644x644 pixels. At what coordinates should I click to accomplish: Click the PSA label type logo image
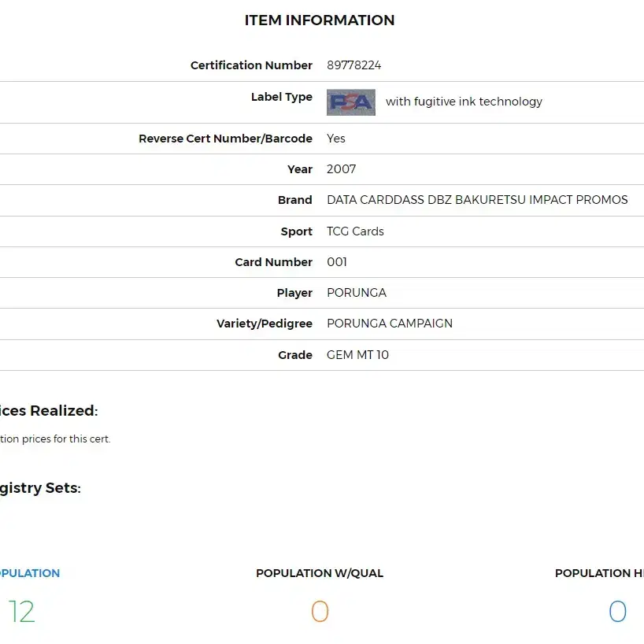tap(351, 102)
